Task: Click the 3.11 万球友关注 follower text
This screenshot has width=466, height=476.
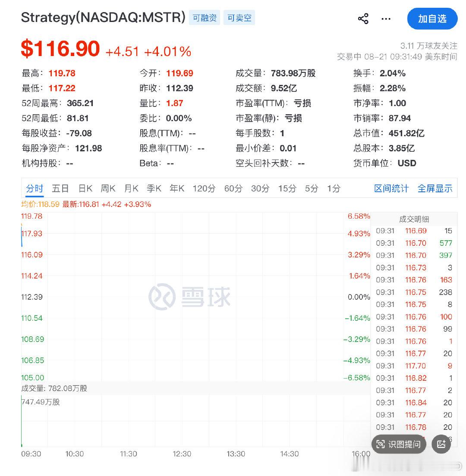Action: [x=428, y=46]
